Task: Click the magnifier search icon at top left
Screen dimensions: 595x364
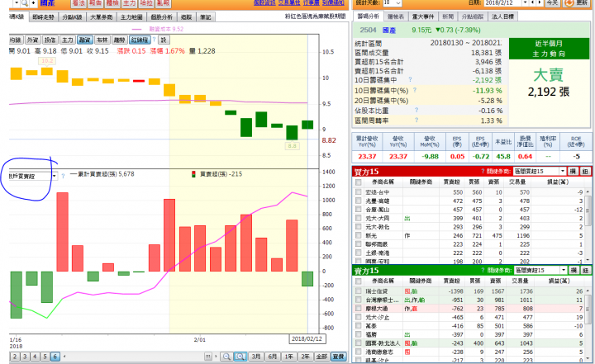Action: tap(25, 3)
